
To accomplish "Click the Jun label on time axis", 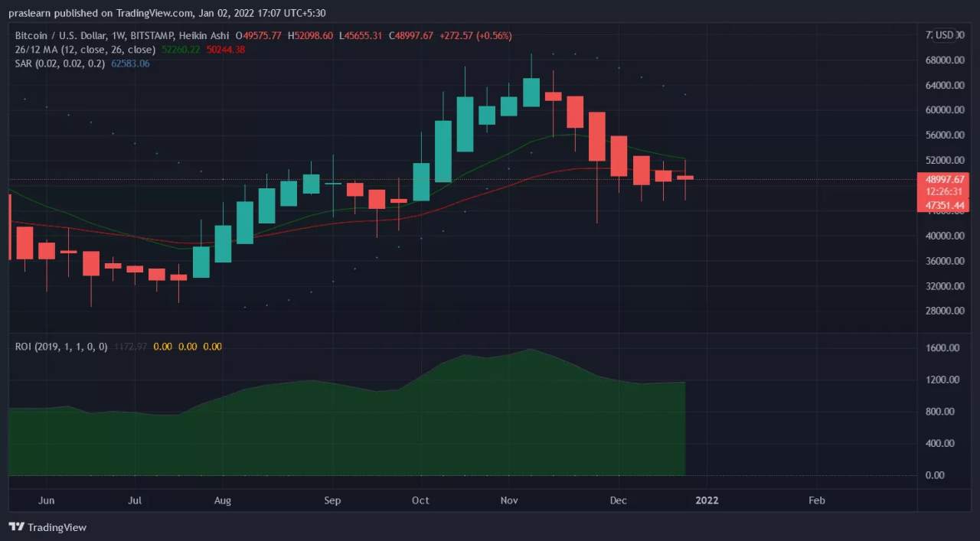I will [47, 500].
